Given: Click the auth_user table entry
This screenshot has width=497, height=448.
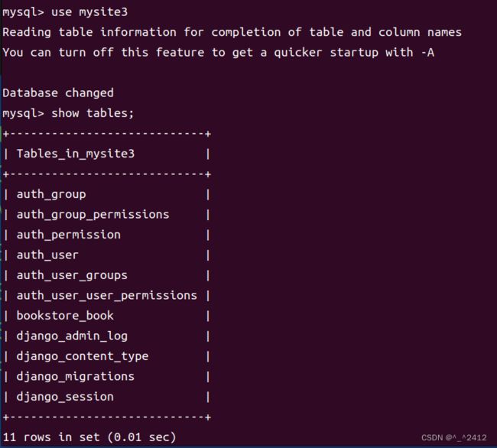Looking at the screenshot, I should [47, 255].
